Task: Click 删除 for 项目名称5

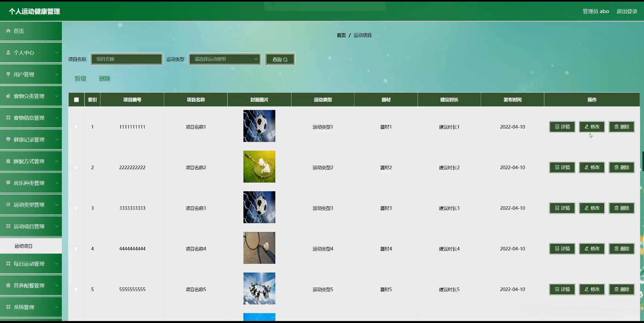Action: tap(622, 289)
